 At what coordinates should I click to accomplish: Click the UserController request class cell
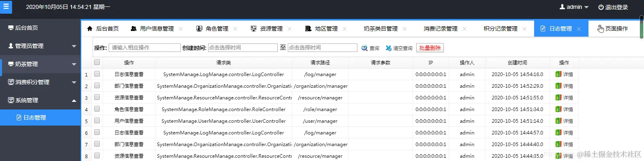223,121
